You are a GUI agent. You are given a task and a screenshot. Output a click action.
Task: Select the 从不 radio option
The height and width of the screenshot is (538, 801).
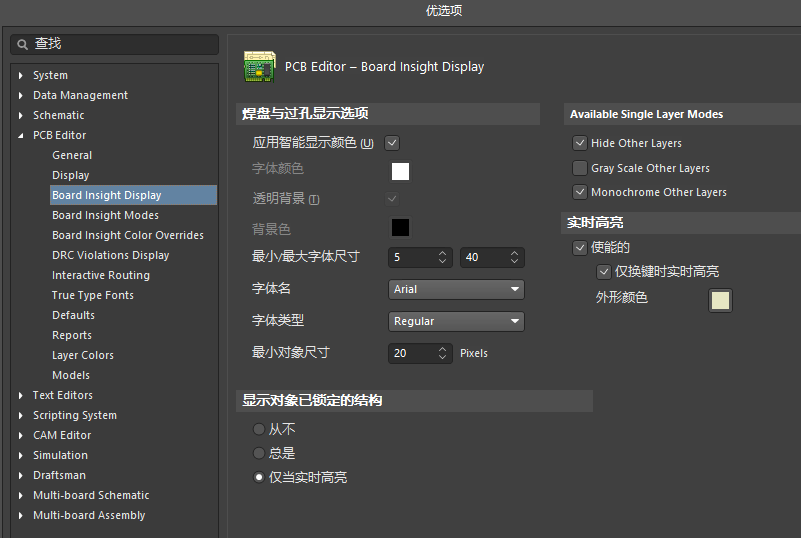(x=259, y=429)
